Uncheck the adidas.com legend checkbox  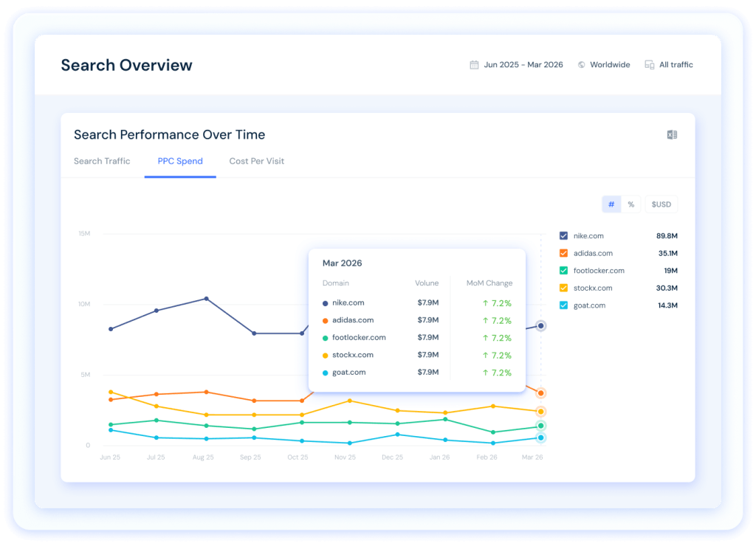point(563,253)
